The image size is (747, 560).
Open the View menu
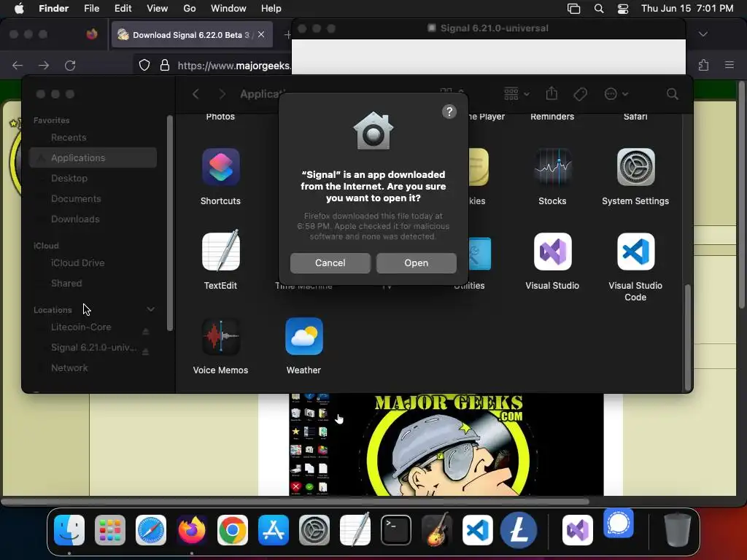(158, 9)
